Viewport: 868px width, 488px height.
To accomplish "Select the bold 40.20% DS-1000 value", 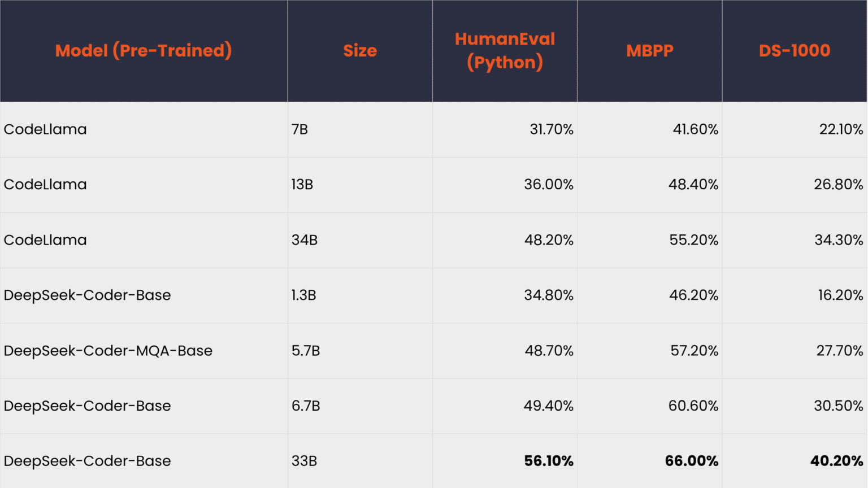I will click(836, 461).
